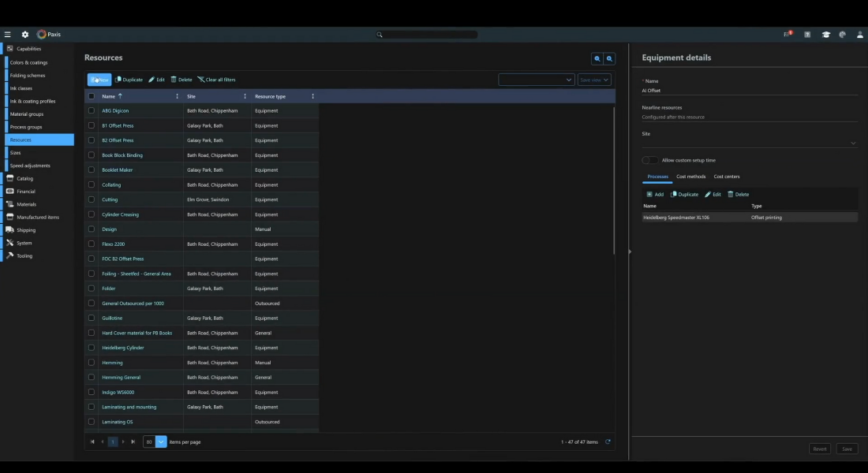Click the Name field containing AI Offset
Image resolution: width=868 pixels, height=473 pixels.
coord(749,91)
